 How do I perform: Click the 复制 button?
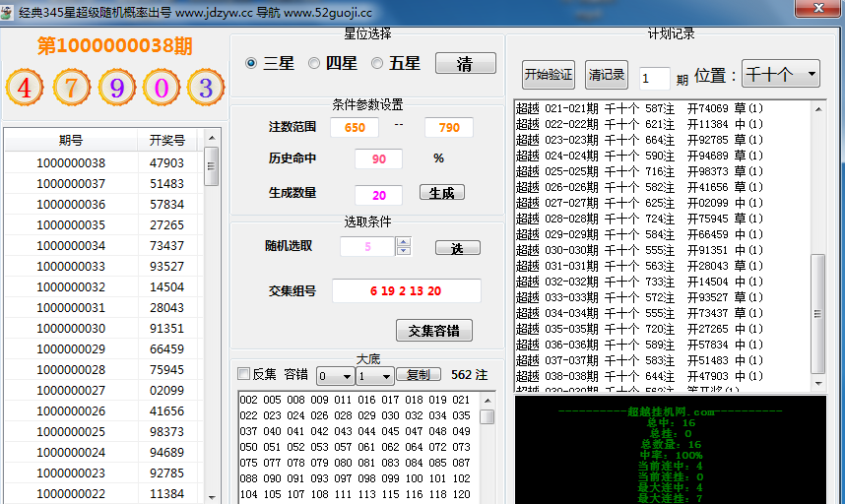coord(419,375)
